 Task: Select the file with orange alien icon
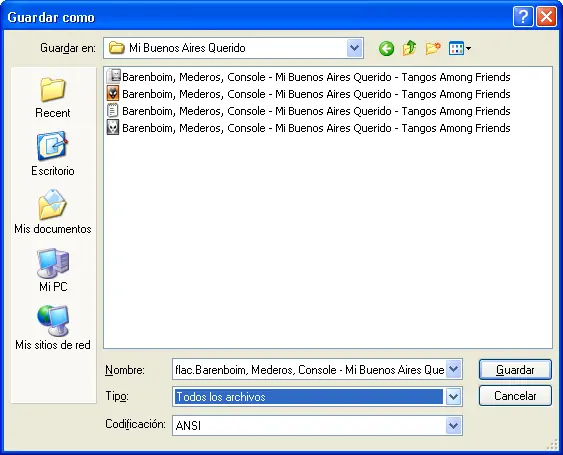pos(308,94)
